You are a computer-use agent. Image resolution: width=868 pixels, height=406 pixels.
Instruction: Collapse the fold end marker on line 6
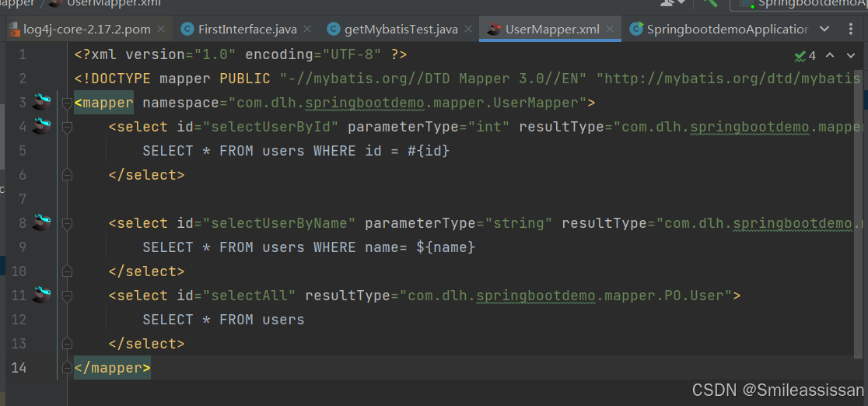tap(67, 175)
